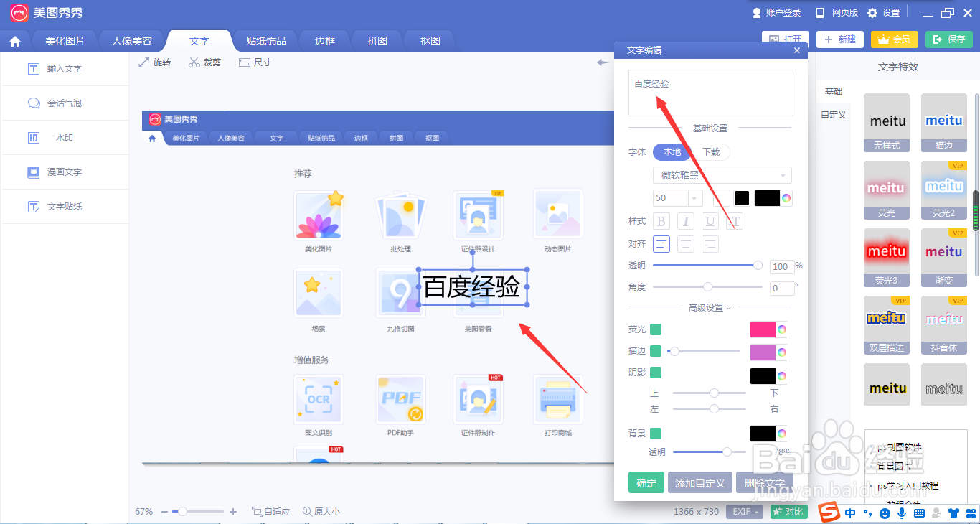Image resolution: width=980 pixels, height=524 pixels.
Task: Activate the 裁剪 crop tool
Action: point(204,62)
